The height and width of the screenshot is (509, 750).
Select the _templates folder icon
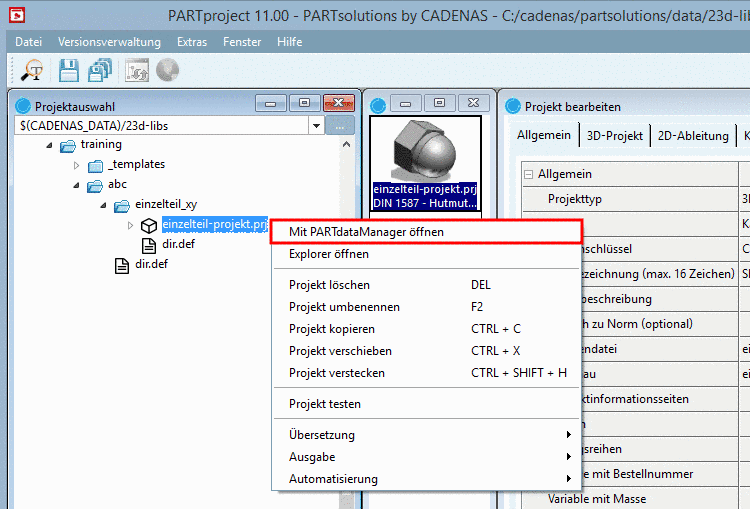pos(95,166)
